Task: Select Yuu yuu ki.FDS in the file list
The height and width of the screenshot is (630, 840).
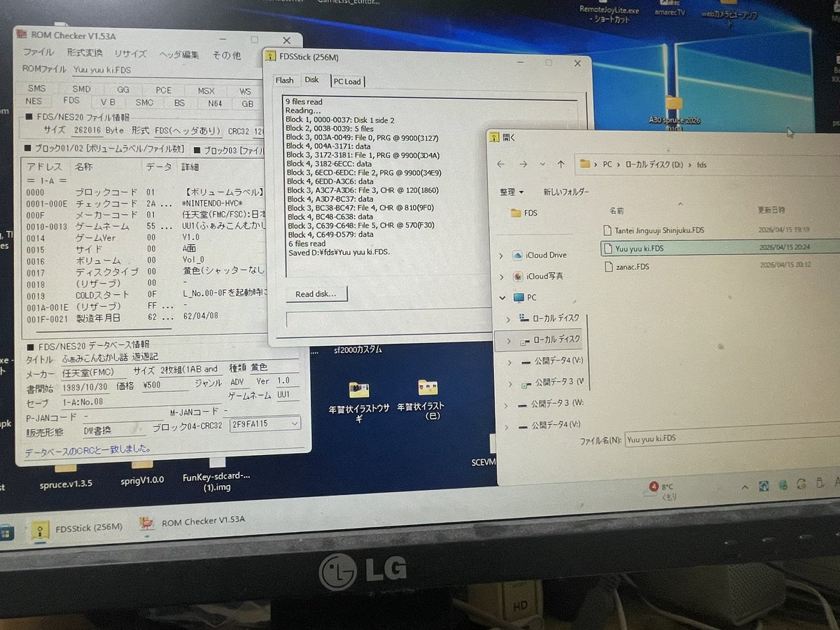Action: (x=719, y=247)
